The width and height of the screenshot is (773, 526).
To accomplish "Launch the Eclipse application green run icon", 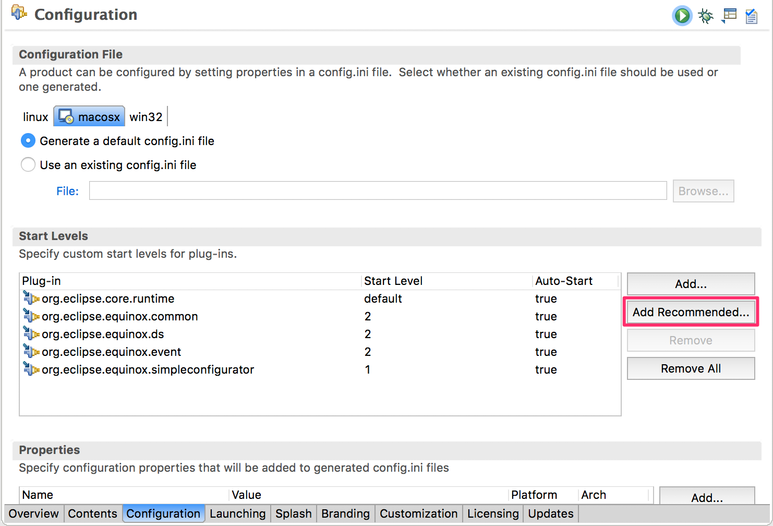I will (682, 16).
